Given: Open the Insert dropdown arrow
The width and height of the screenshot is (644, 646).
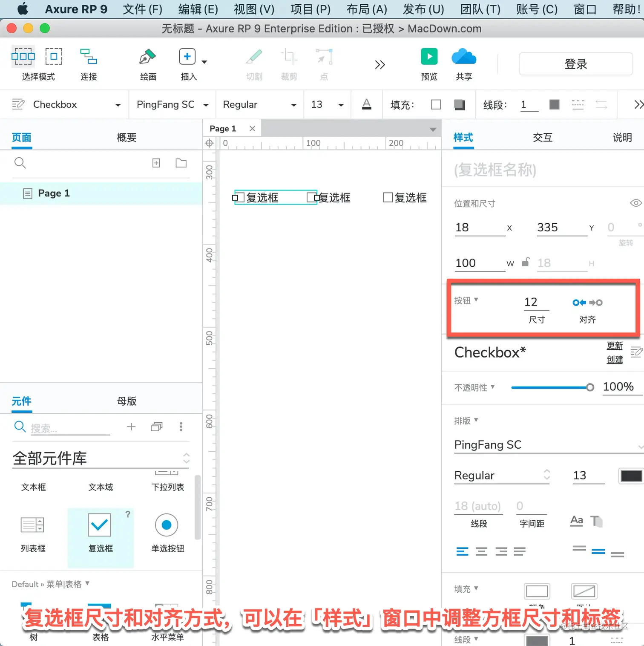Looking at the screenshot, I should (x=204, y=62).
